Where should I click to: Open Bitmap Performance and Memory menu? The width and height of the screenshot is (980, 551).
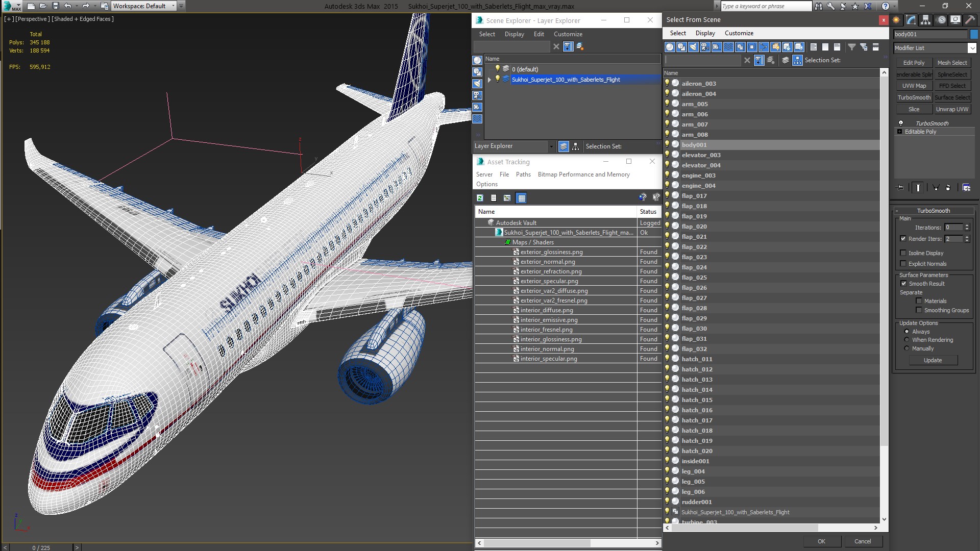click(x=583, y=174)
